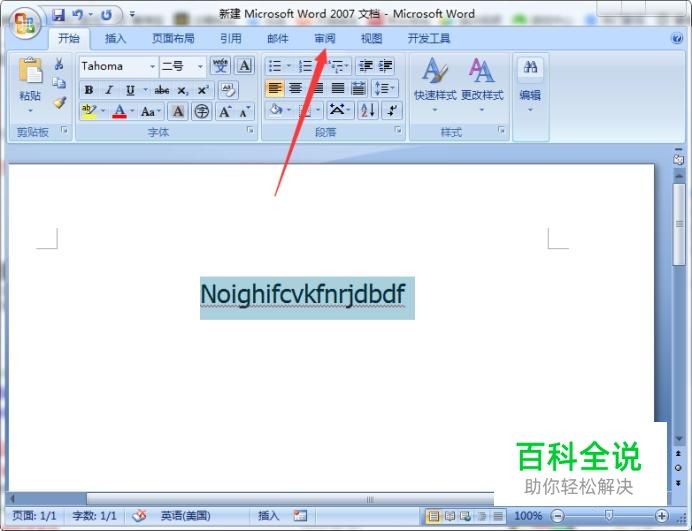The width and height of the screenshot is (692, 531).
Task: Apply character shading
Action: [178, 112]
